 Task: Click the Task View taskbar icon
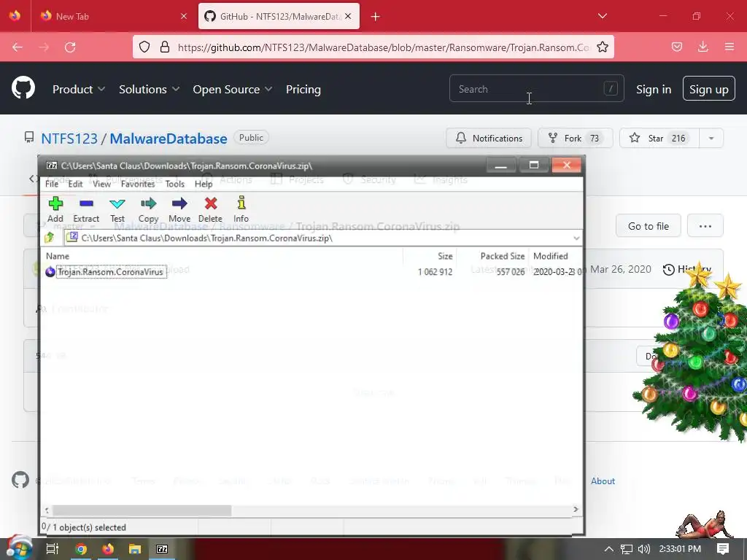(x=53, y=549)
